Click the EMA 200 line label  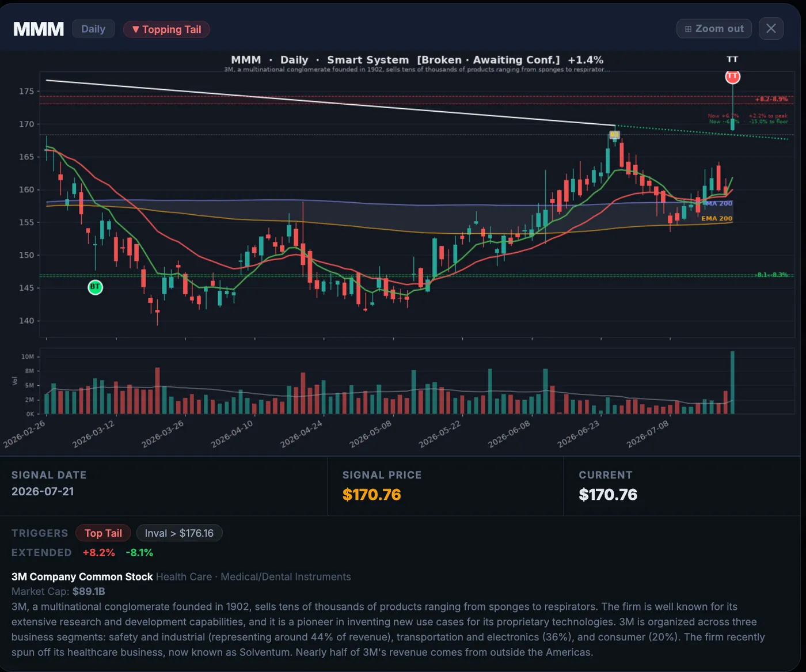click(x=717, y=218)
